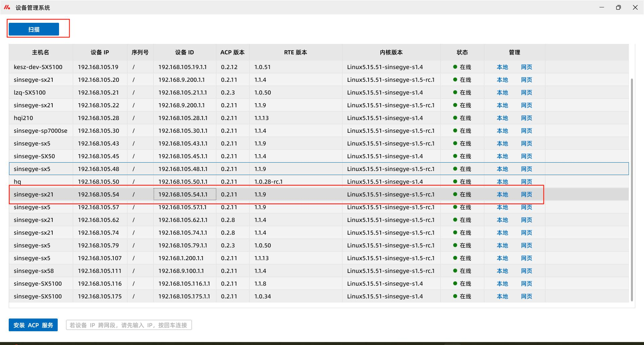Viewport: 644px width, 345px height.
Task: Click the 在线 status for 192.168.105.28
Action: pos(462,118)
